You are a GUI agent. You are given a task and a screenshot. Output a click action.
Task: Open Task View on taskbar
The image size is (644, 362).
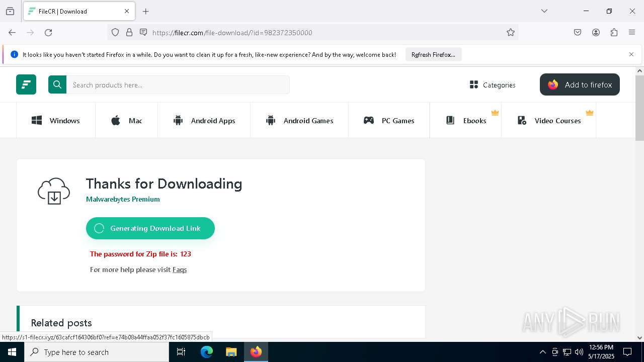181,352
